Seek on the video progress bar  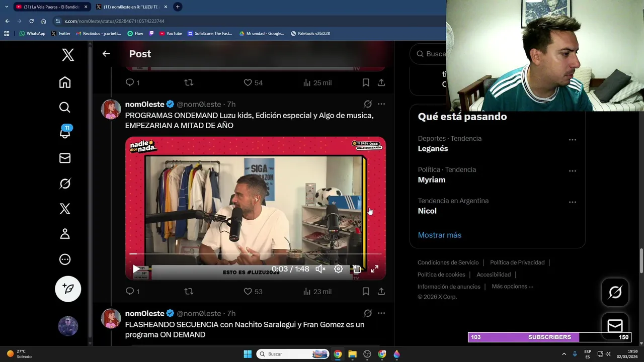tap(256, 254)
